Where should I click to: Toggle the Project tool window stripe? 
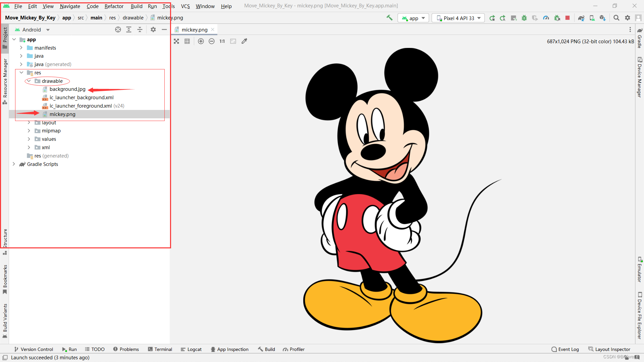[5, 37]
